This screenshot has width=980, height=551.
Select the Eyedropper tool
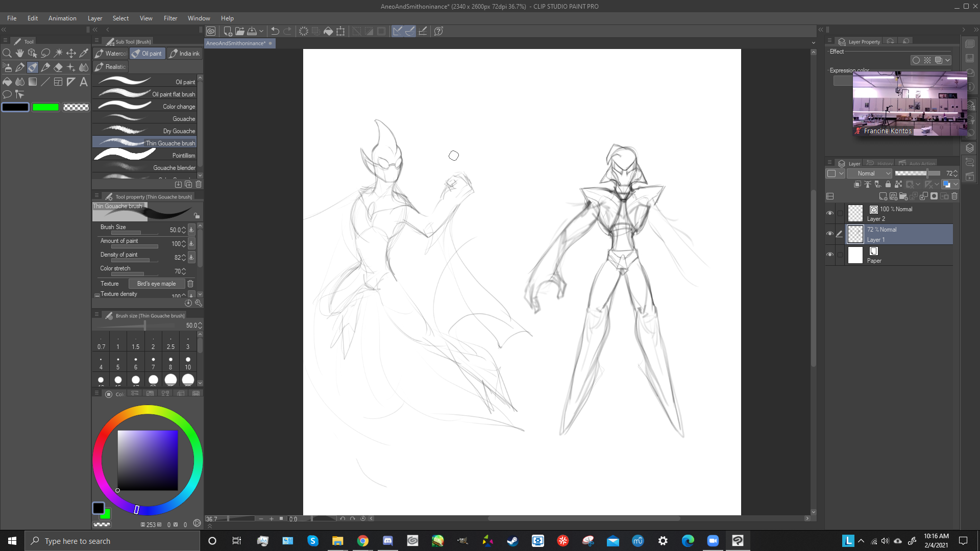(84, 53)
